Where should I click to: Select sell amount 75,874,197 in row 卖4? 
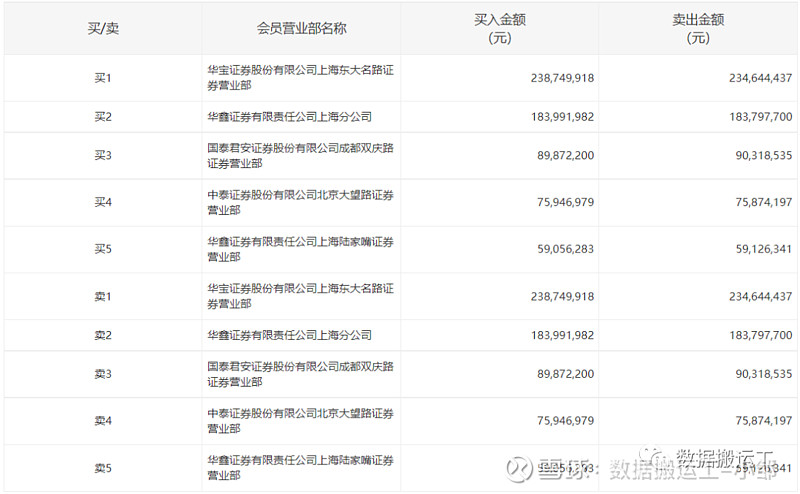pos(764,421)
